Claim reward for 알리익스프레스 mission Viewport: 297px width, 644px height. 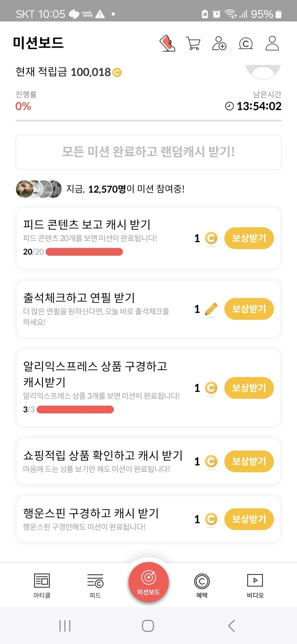coord(249,388)
